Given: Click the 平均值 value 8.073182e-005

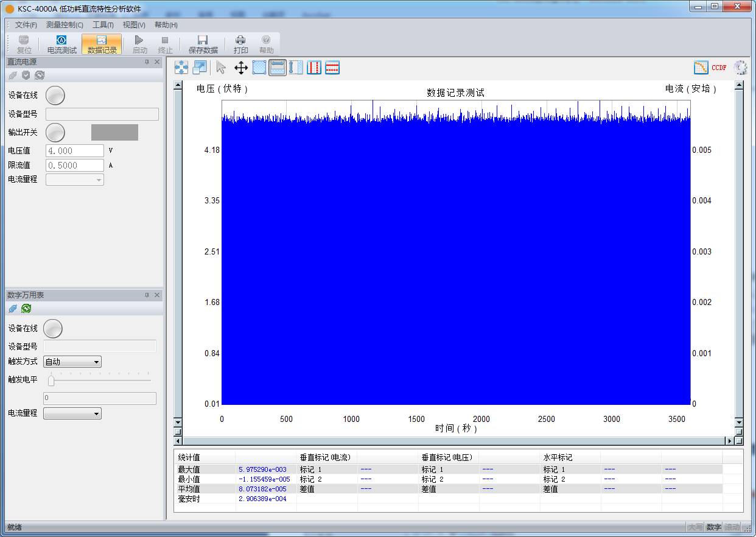Looking at the screenshot, I should pos(262,489).
